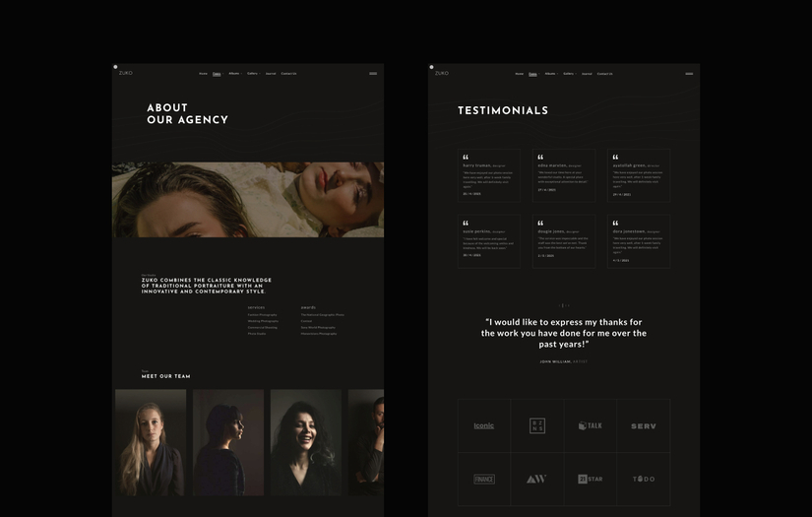
Task: Click the name "ayatollah green" in the testimonial card
Action: 629,165
